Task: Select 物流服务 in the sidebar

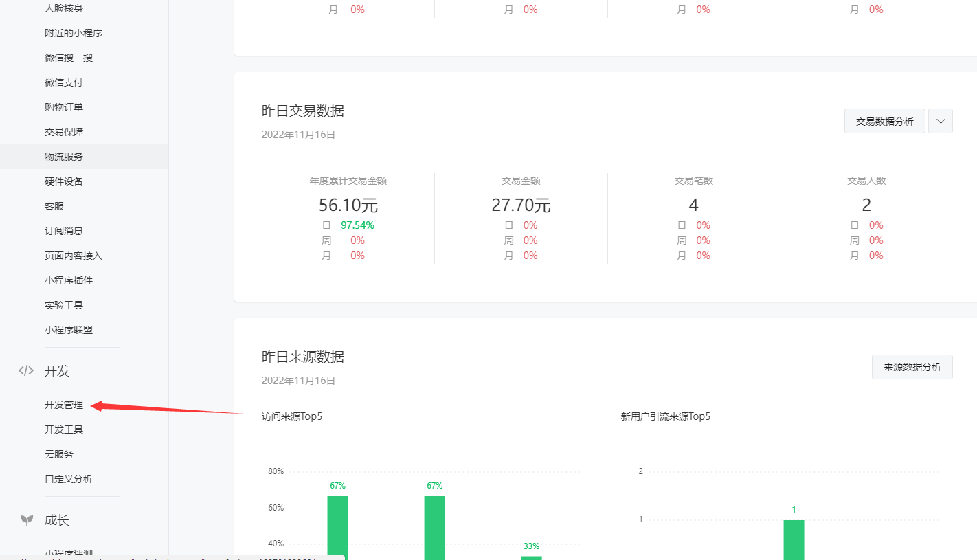Action: point(64,157)
